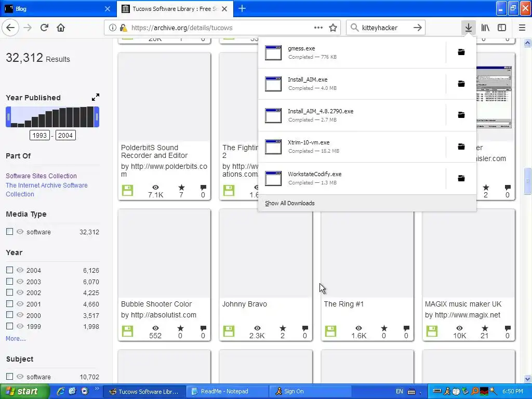Open the Software Sites Collection link
The width and height of the screenshot is (532, 399).
tap(41, 176)
